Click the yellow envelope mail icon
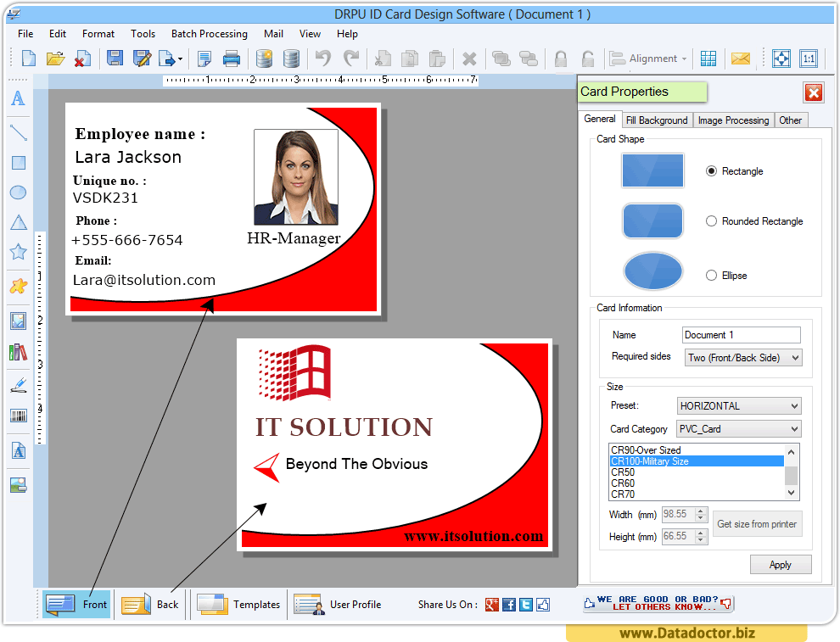Screen dimensions: 840x642 [x=741, y=59]
